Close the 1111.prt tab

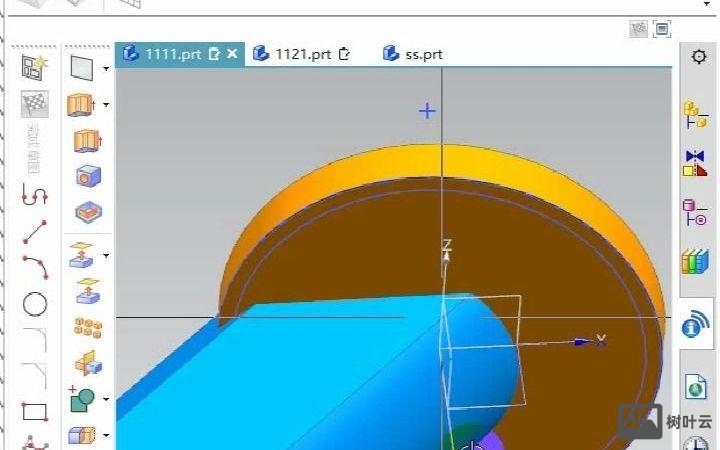click(232, 54)
